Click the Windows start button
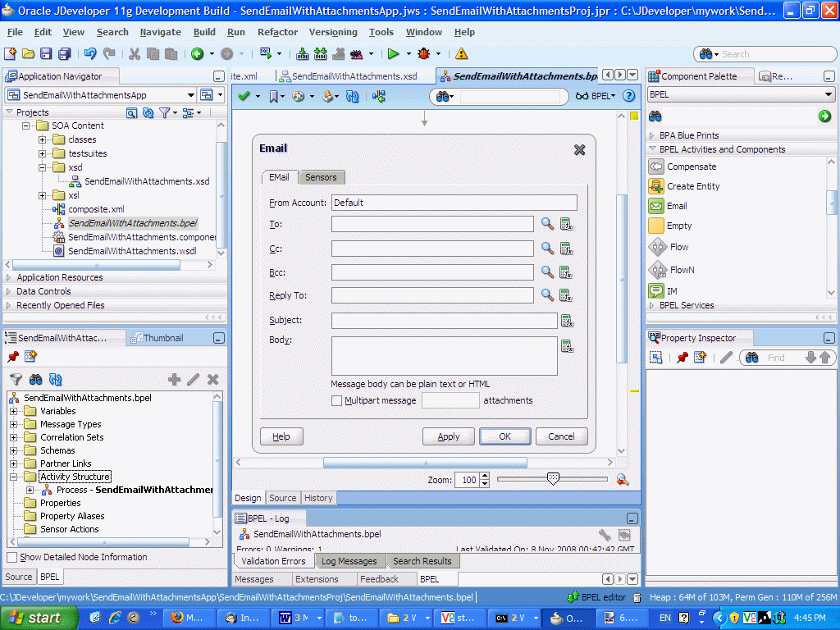 pos(39,618)
